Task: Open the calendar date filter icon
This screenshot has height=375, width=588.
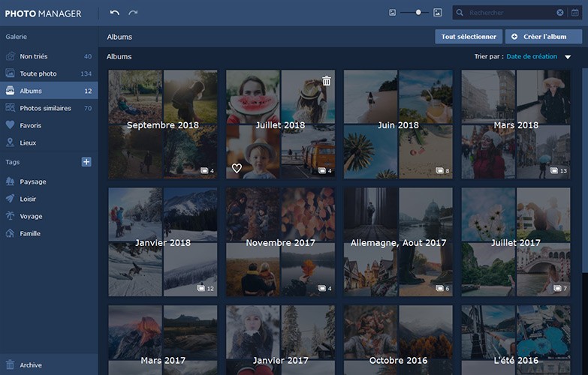Action: click(575, 13)
